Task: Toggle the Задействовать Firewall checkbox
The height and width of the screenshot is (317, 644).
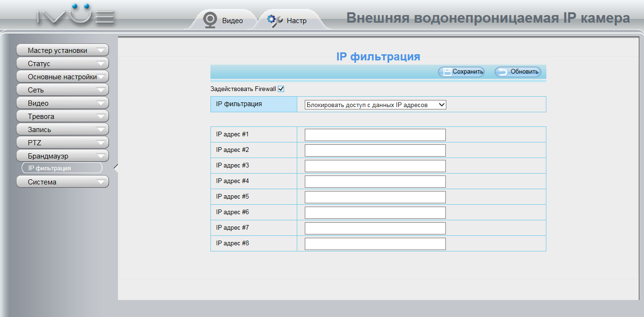Action: 281,89
